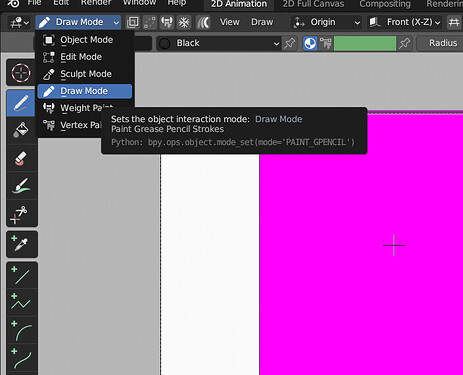Switch to the Compositing workspace tab

(385, 4)
